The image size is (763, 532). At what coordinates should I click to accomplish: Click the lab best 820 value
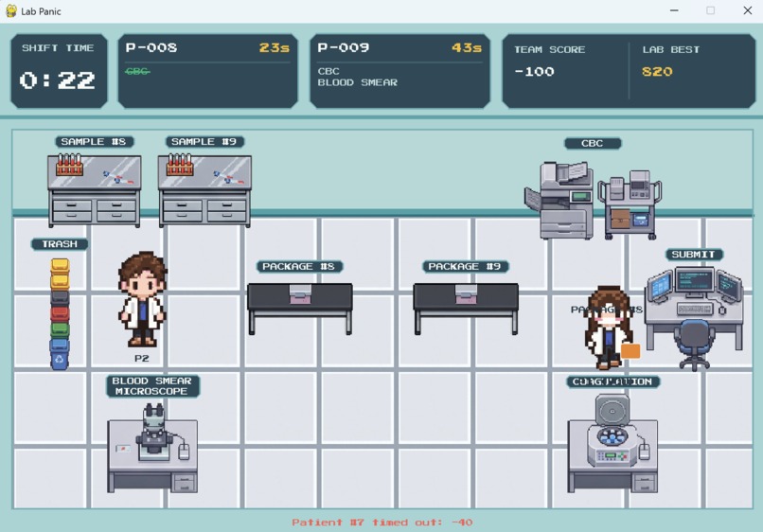[x=657, y=72]
